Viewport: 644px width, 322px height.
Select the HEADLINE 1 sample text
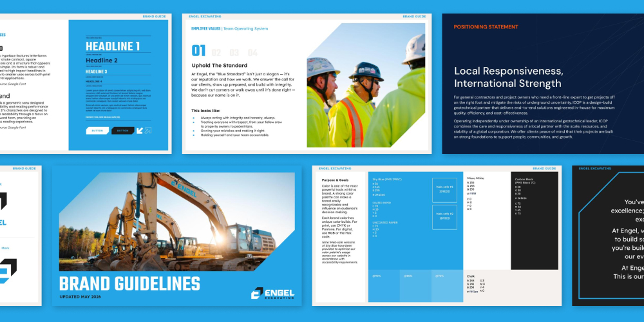(x=113, y=46)
